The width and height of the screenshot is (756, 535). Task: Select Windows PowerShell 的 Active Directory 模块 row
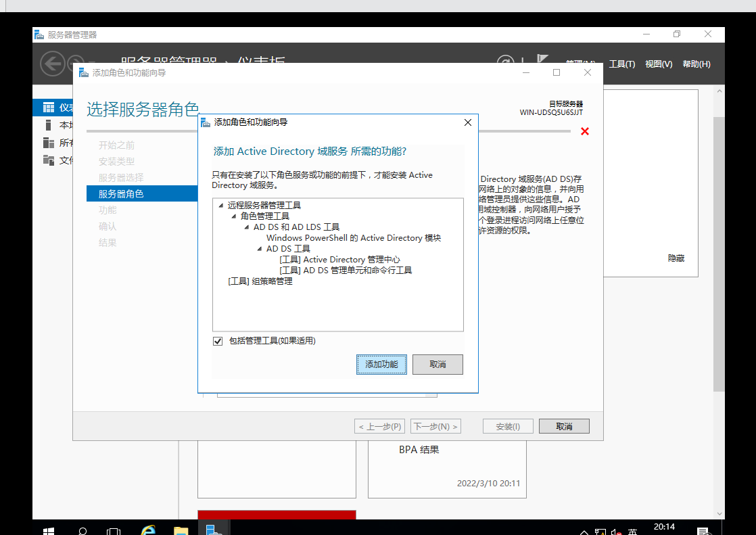354,238
